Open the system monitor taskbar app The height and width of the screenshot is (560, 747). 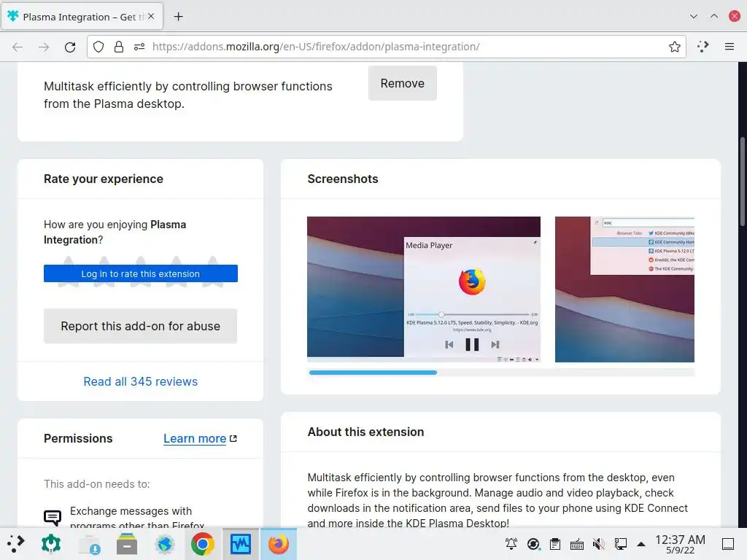241,544
